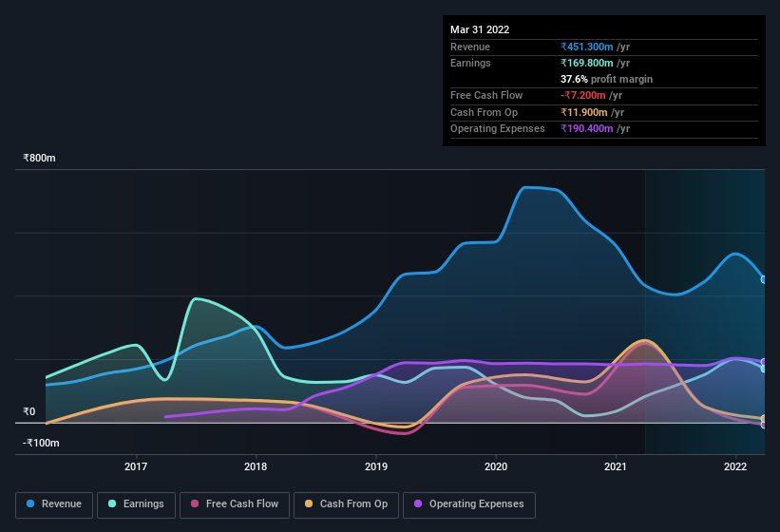Click the Revenue endpoint marker on chart
This screenshot has height=532, width=780.
(764, 279)
